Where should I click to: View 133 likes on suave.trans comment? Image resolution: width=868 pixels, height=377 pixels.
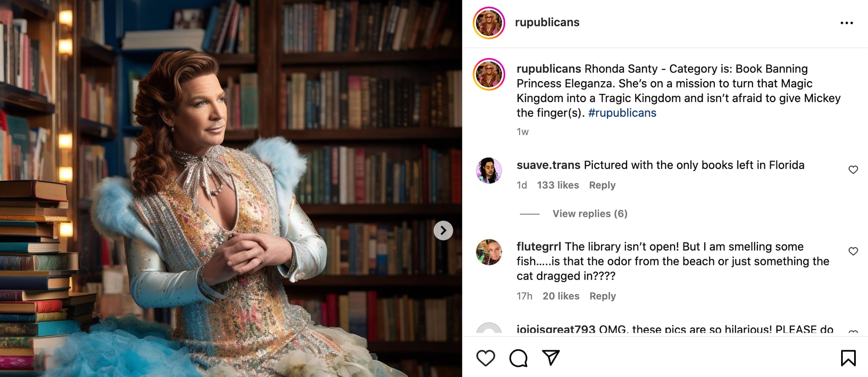[558, 185]
